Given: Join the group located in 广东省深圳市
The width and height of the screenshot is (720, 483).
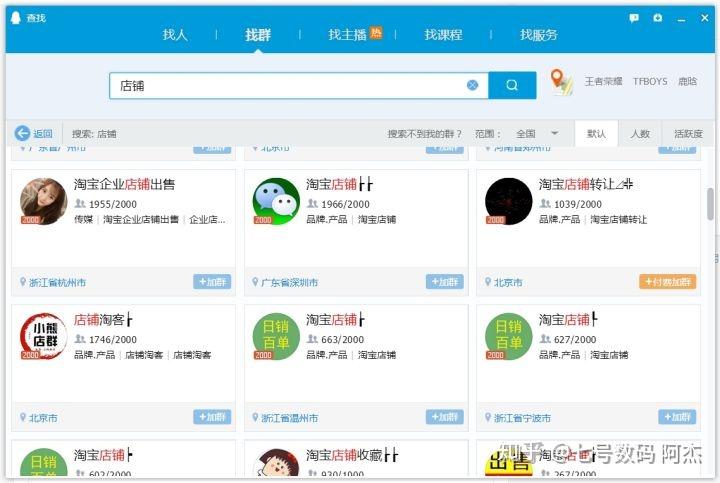Looking at the screenshot, I should coord(444,281).
